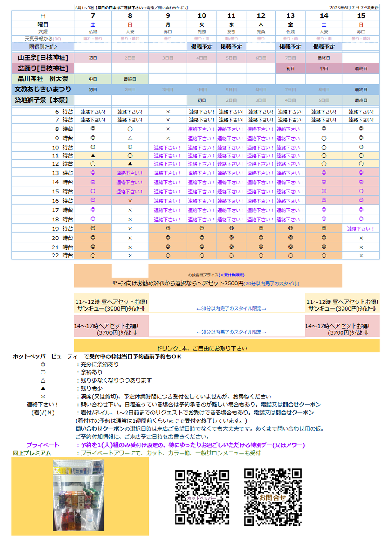Click × in 8時台 row for day 9

(167, 129)
